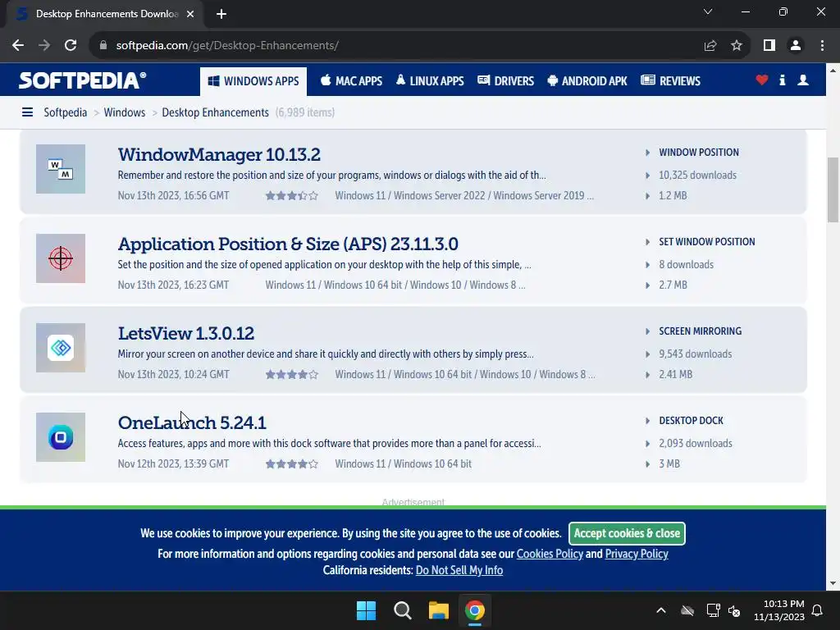
Task: Toggle the Chrome side panel icon
Action: 769,46
